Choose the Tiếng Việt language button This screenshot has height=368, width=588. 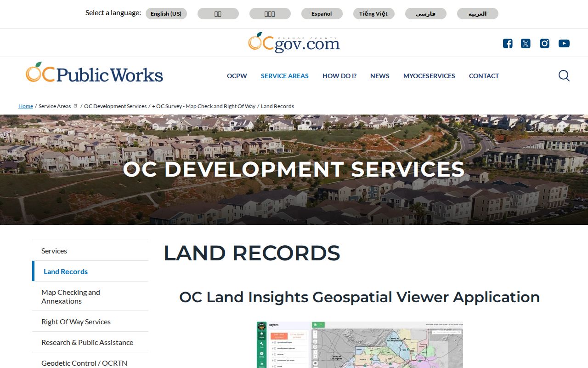(374, 14)
